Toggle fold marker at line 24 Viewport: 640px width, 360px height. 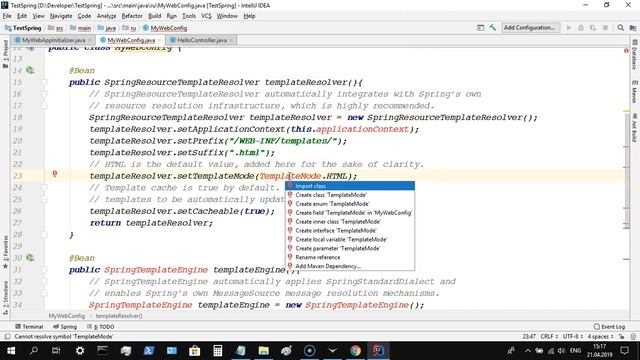tap(44, 188)
